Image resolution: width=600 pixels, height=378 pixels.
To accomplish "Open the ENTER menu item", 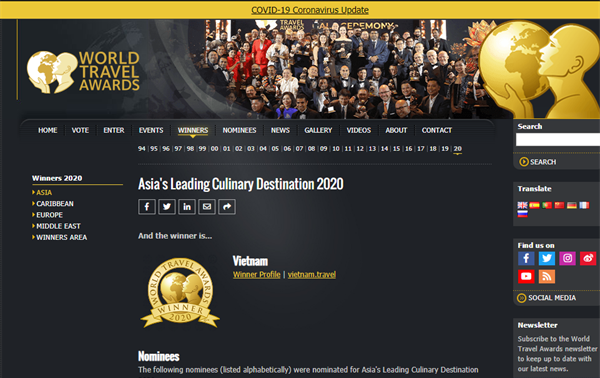I will pyautogui.click(x=114, y=130).
